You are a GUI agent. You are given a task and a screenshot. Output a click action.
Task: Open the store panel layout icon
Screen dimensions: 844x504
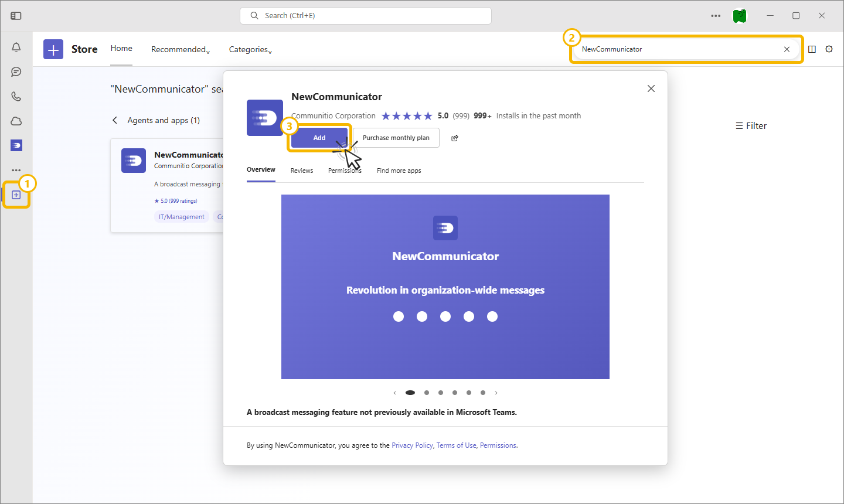click(812, 49)
